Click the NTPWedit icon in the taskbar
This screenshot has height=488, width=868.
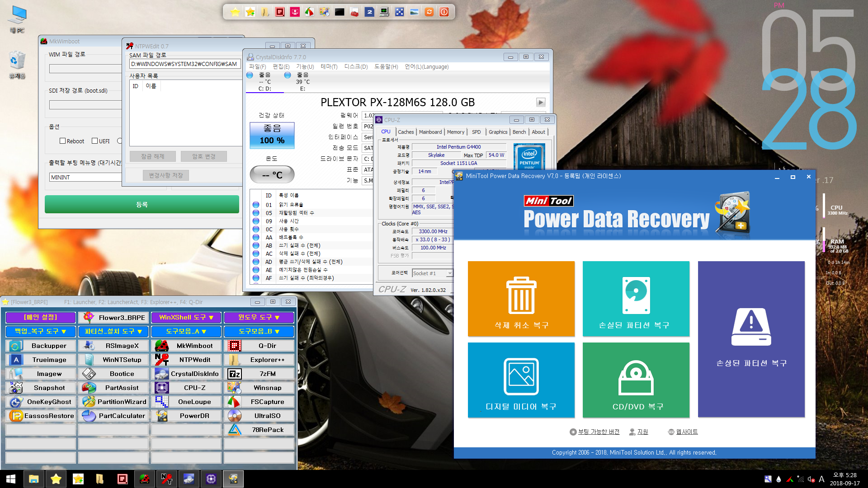(166, 479)
